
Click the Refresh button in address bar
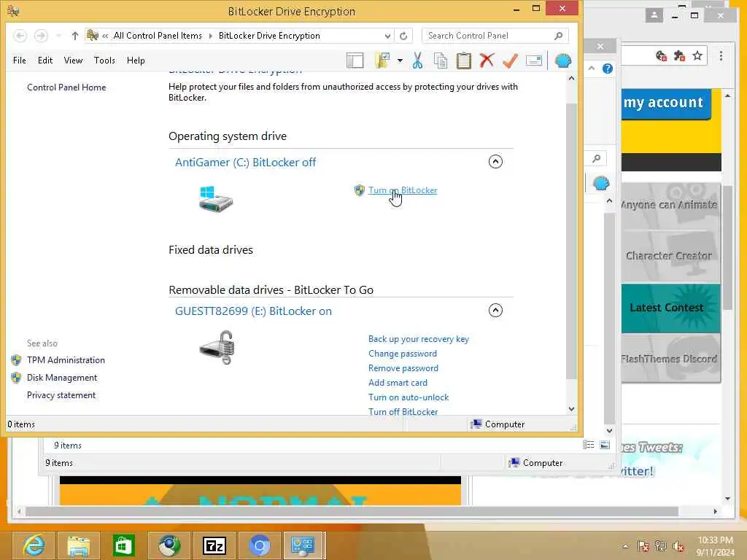[x=403, y=36]
